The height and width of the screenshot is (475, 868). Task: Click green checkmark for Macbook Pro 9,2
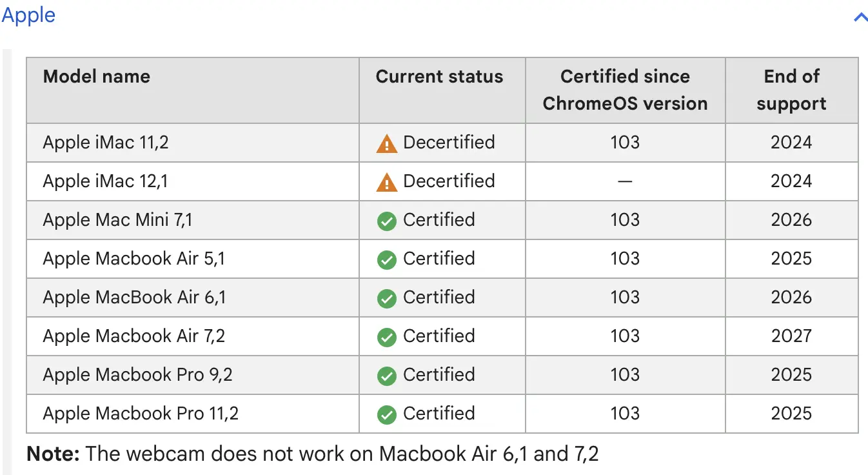coord(386,376)
